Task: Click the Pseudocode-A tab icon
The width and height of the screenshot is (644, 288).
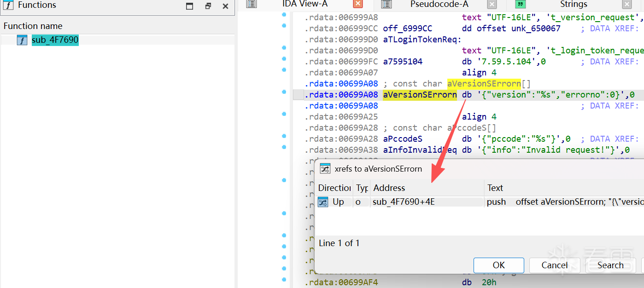Action: click(386, 4)
